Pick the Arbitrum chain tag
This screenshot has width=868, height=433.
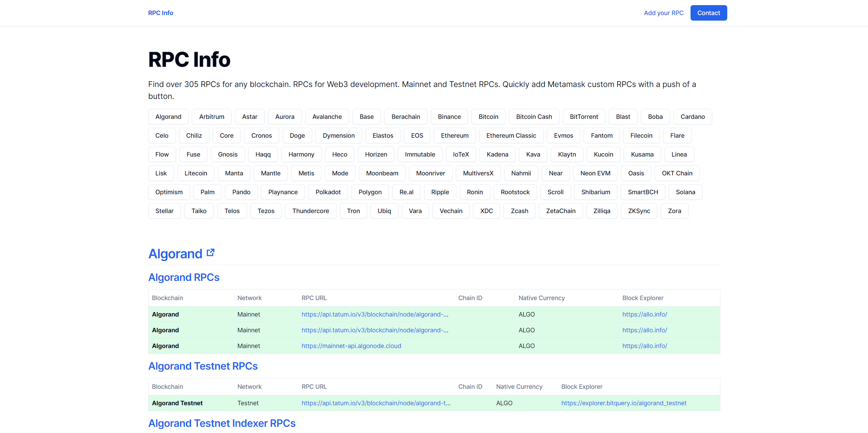pyautogui.click(x=212, y=117)
